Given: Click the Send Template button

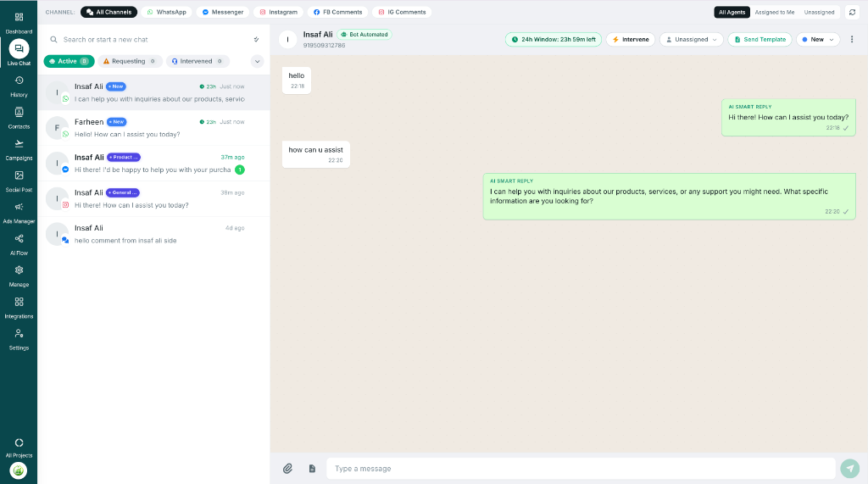Looking at the screenshot, I should point(759,39).
